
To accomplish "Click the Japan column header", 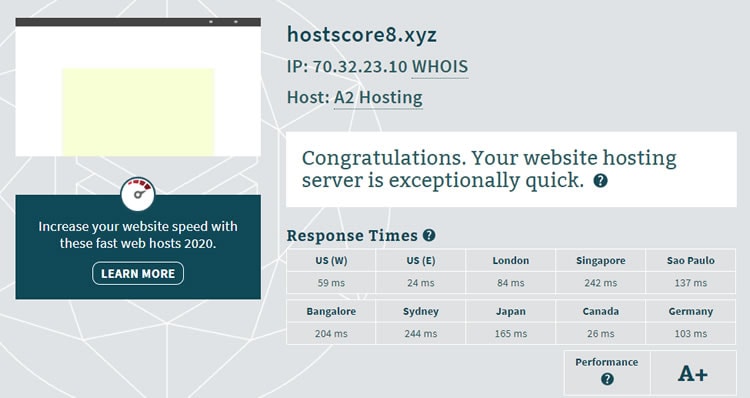I will (x=510, y=311).
